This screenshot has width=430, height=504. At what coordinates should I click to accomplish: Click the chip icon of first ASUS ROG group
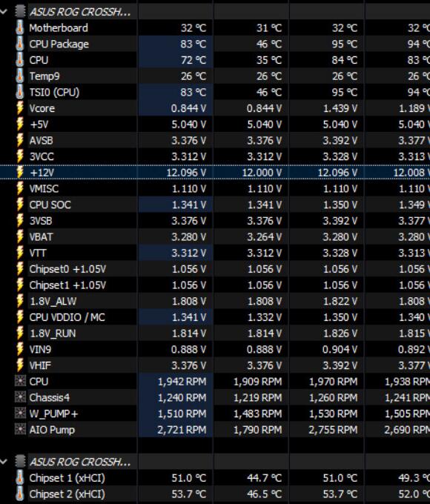pos(20,11)
